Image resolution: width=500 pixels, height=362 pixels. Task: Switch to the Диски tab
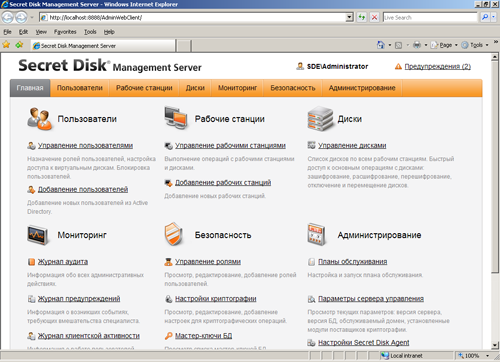(195, 88)
